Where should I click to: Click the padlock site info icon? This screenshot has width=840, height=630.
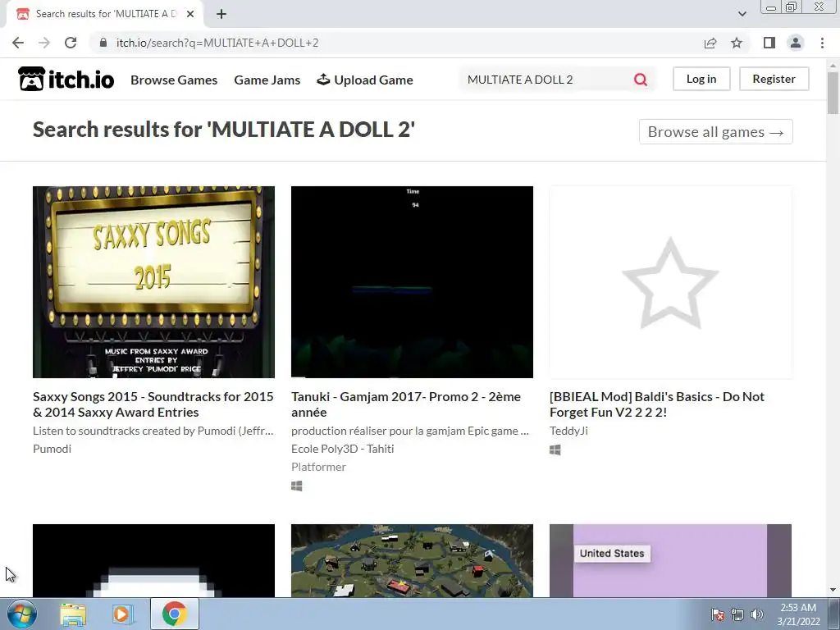(103, 43)
